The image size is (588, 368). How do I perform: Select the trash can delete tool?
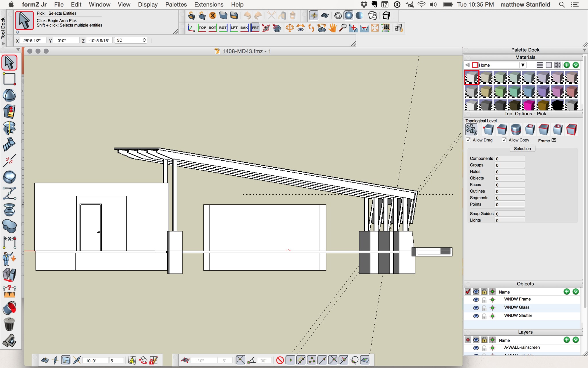pyautogui.click(x=9, y=325)
